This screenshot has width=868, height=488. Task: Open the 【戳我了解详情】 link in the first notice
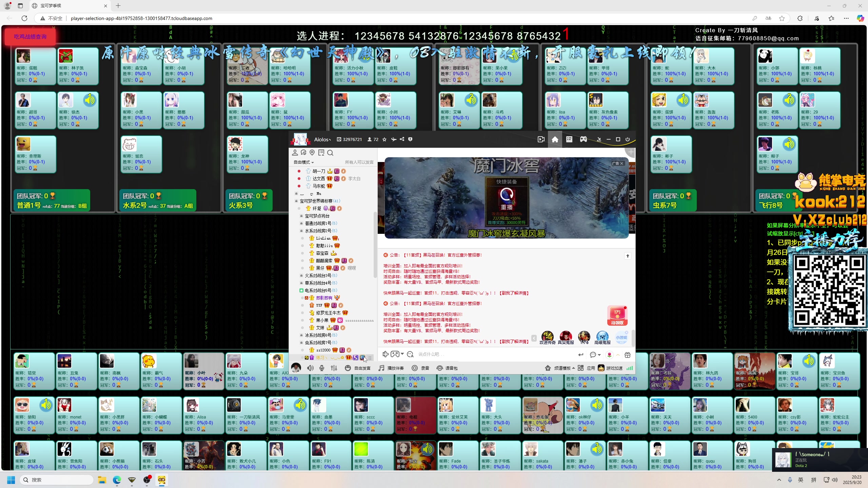[x=514, y=293]
